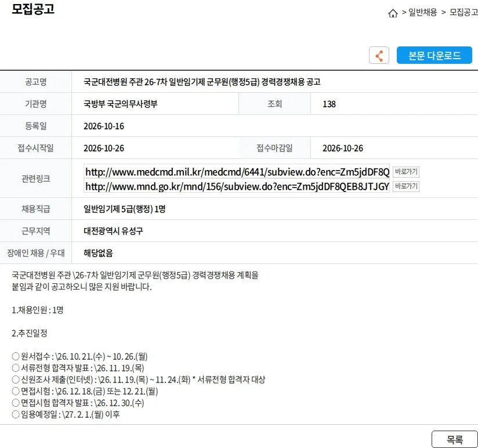
Task: Click 바로가기 next to mnd.go.kr link
Action: click(x=406, y=186)
